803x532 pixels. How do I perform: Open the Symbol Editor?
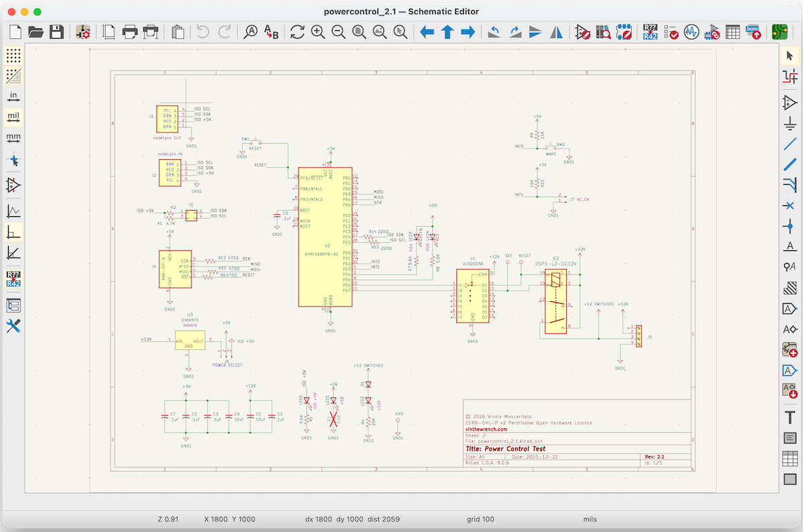(582, 31)
